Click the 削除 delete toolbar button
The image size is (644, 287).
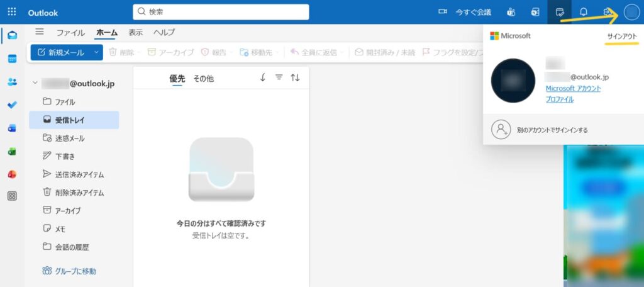coord(121,52)
